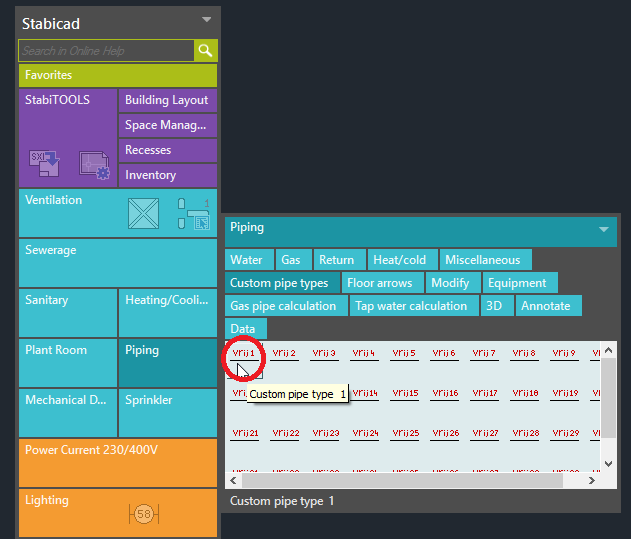The height and width of the screenshot is (539, 631).
Task: Open the Plant Room tile
Action: pos(68,363)
